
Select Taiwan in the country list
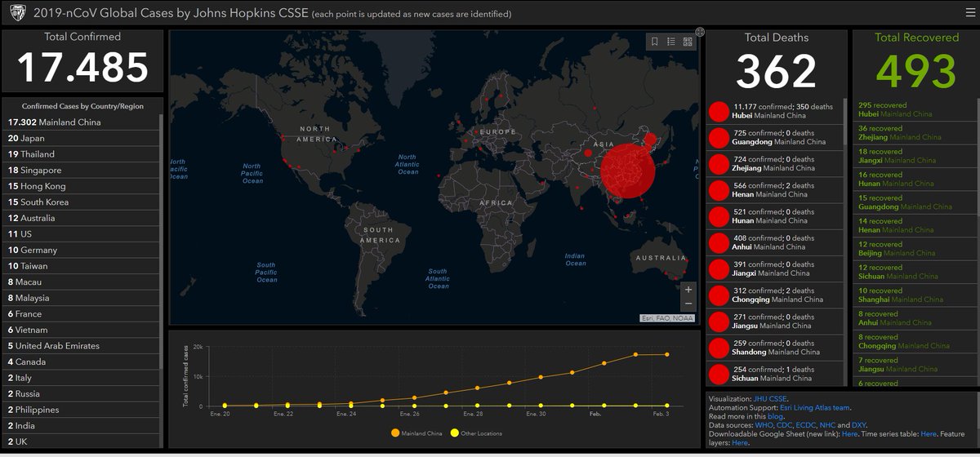tap(80, 266)
